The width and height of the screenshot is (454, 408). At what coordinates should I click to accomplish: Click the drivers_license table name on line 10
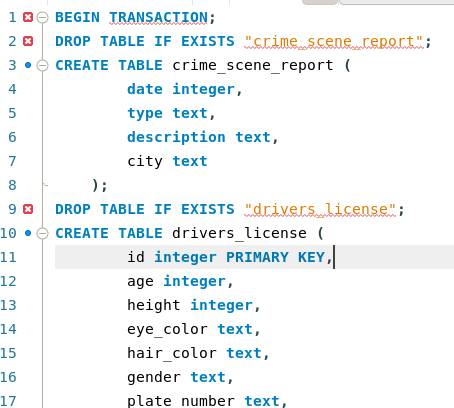click(x=239, y=233)
